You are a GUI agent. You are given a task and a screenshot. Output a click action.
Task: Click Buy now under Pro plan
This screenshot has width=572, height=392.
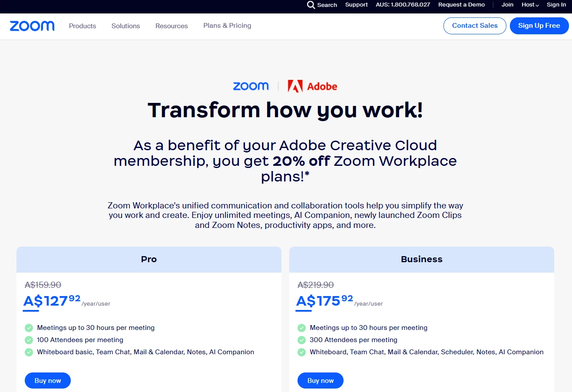[48, 381]
